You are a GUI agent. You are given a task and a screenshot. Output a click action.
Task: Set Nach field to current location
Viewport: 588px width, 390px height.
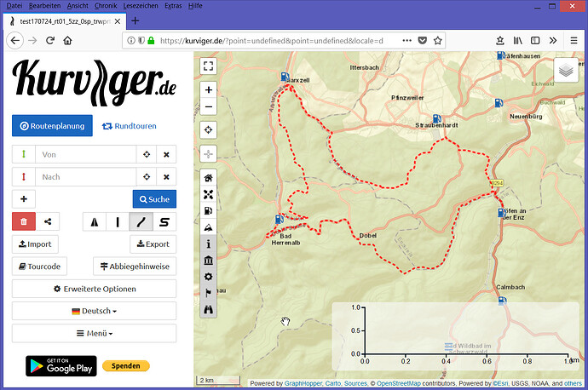147,177
